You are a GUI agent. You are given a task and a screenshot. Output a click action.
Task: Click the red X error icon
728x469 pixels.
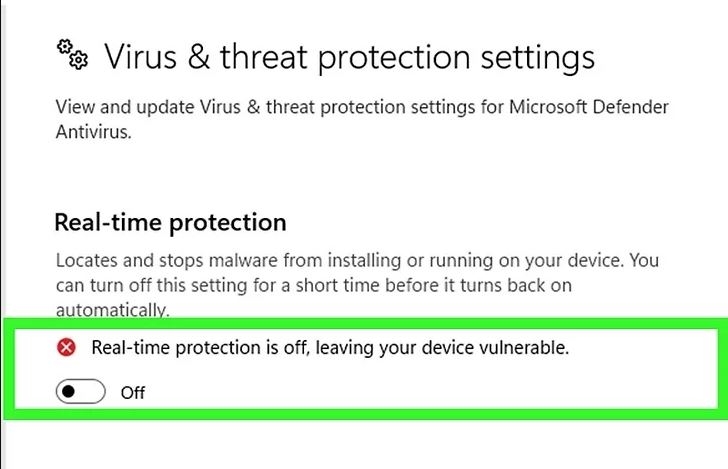66,347
